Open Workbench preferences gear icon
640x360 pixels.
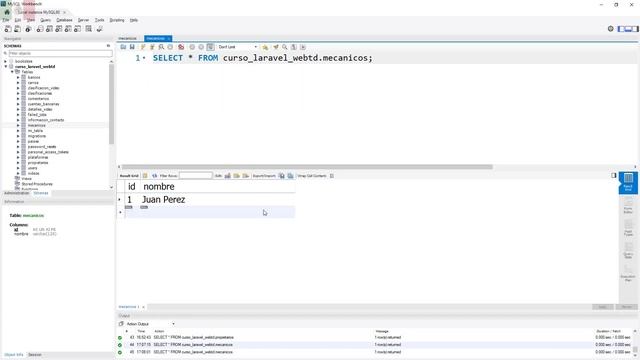(611, 29)
